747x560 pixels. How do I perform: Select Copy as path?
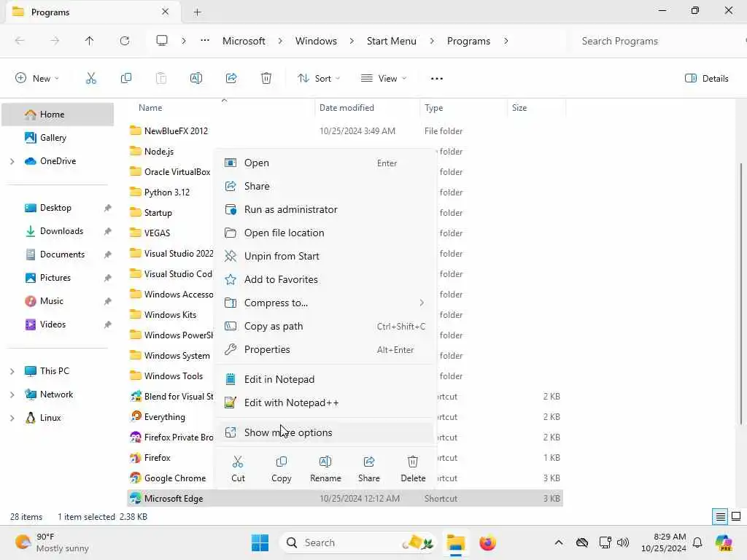click(325, 326)
